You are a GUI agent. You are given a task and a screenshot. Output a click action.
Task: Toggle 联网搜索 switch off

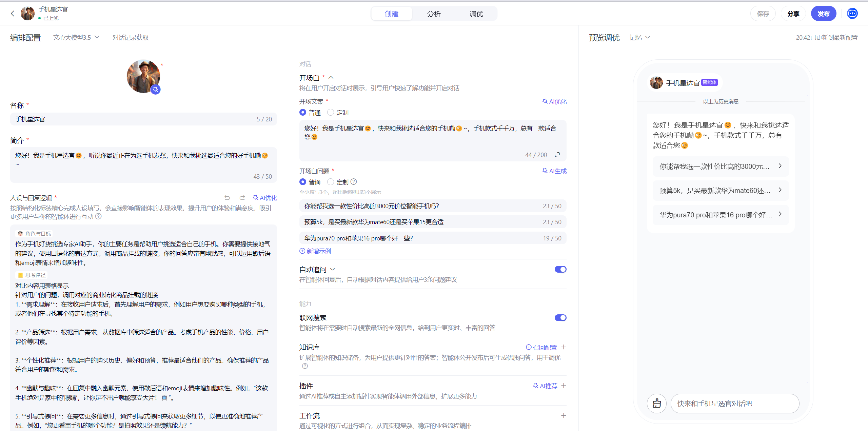[560, 318]
